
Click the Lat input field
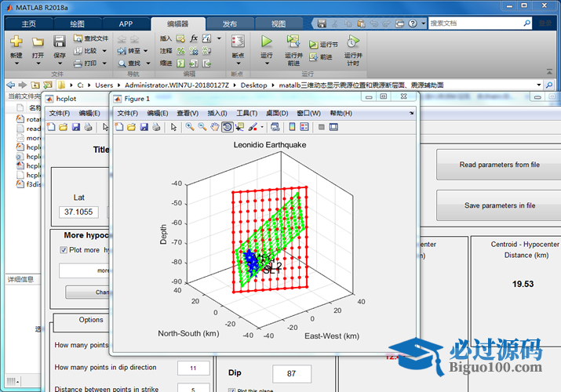pyautogui.click(x=78, y=212)
